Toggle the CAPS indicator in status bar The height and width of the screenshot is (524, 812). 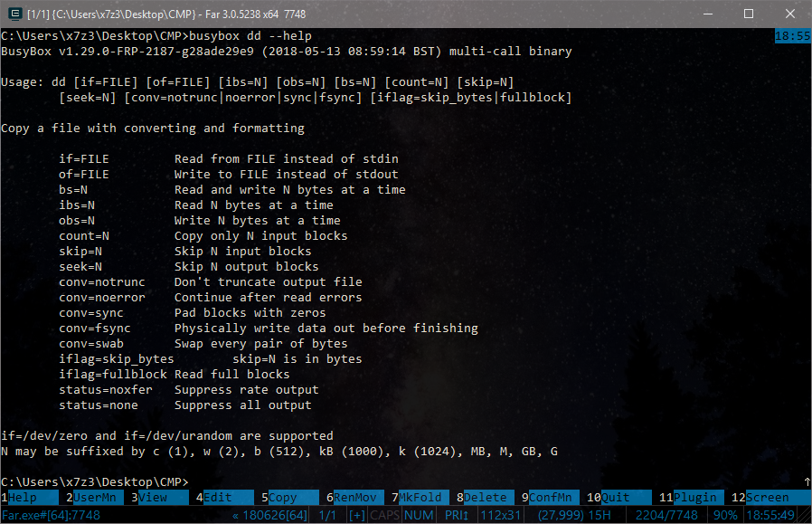point(385,515)
